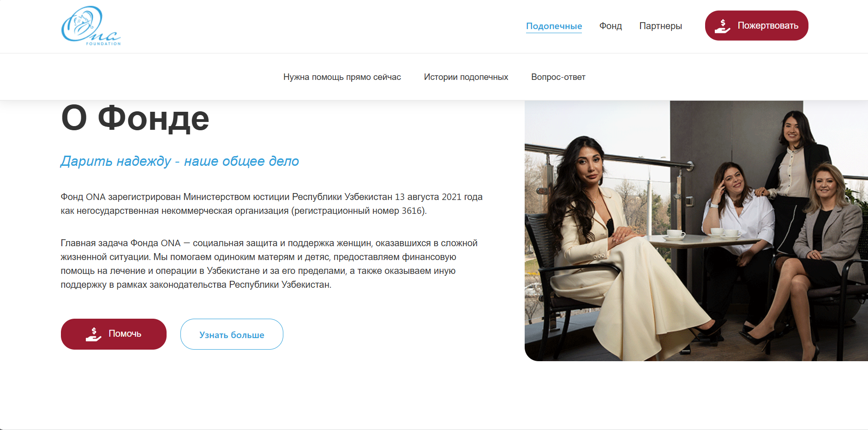Click paragraph about Ministry of Justice registration
Viewport: 868px width, 430px height.
[271, 204]
